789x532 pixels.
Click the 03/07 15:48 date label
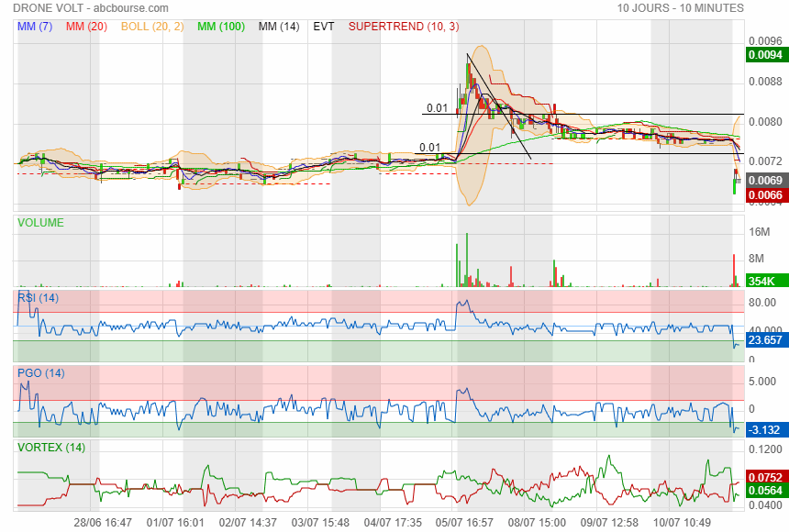[x=320, y=523]
